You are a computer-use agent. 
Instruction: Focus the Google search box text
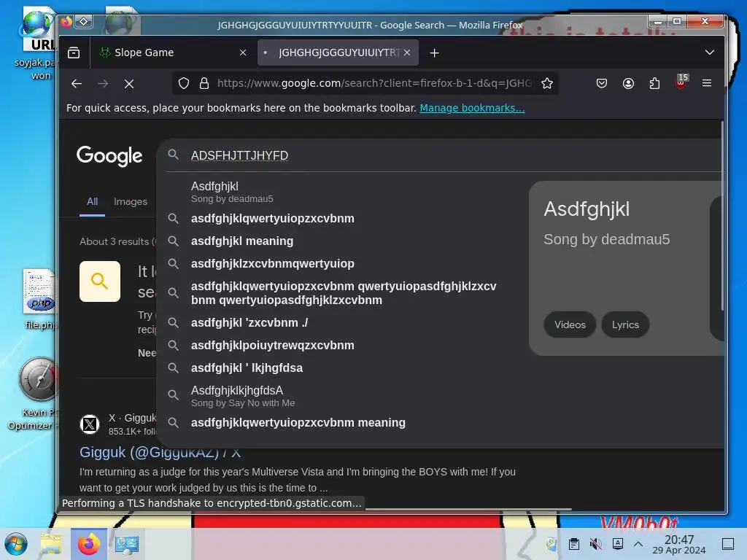click(x=239, y=156)
